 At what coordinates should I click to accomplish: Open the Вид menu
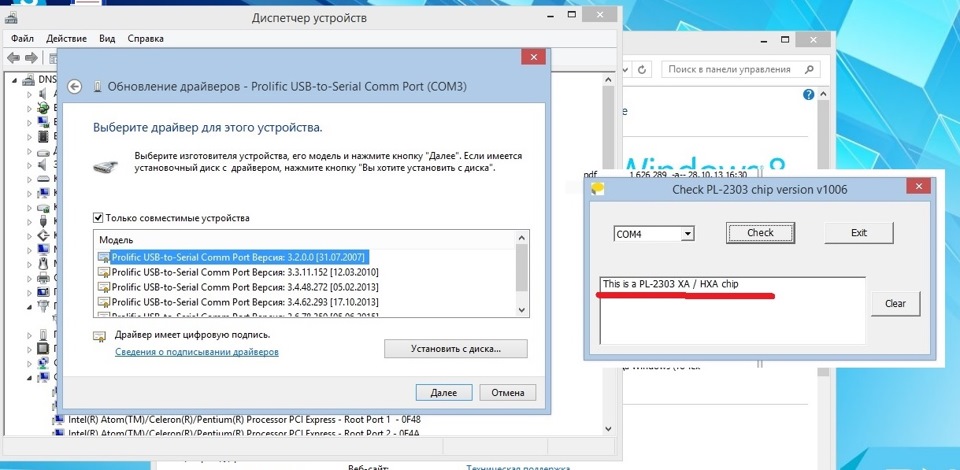coord(107,39)
